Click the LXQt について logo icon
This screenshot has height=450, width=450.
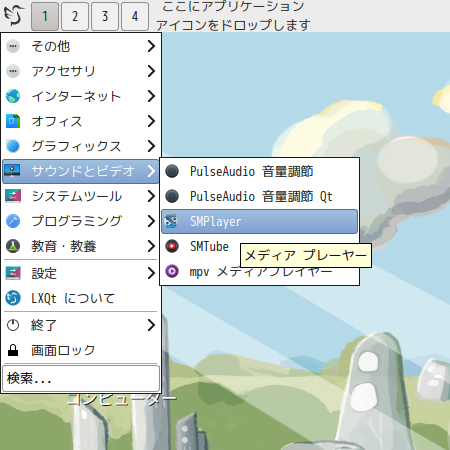13,298
